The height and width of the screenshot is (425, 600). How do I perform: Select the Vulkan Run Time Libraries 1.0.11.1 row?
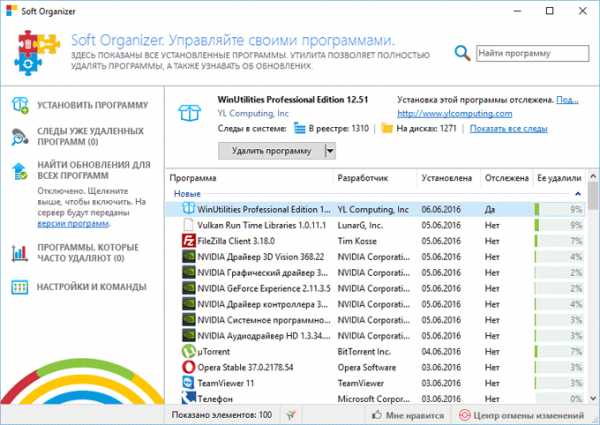point(375,225)
